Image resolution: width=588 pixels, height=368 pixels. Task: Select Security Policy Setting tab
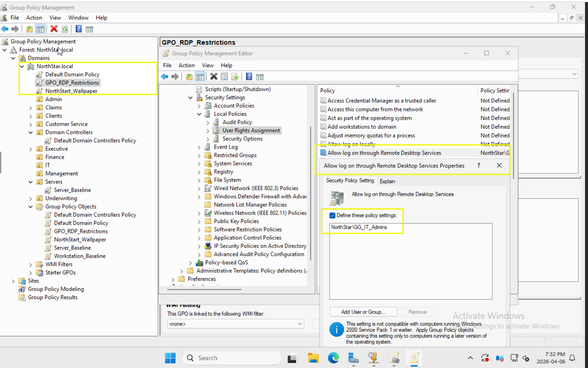(x=350, y=180)
